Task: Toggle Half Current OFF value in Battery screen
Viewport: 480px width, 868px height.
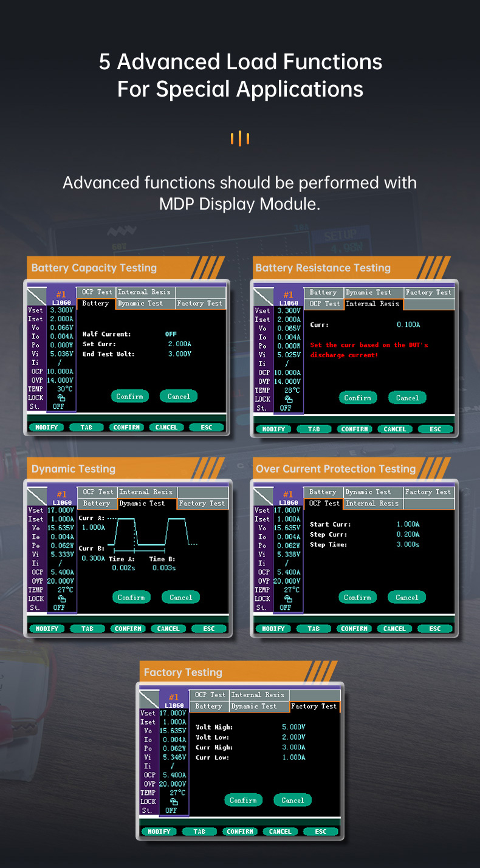Action: tap(171, 334)
